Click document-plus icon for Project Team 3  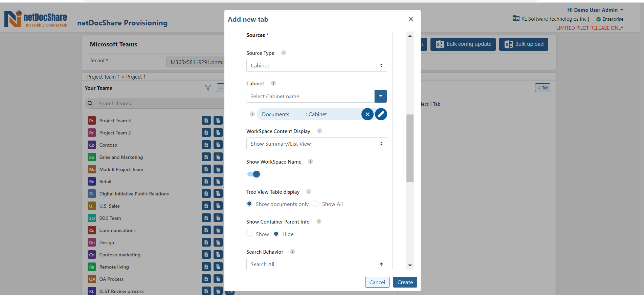(x=206, y=120)
